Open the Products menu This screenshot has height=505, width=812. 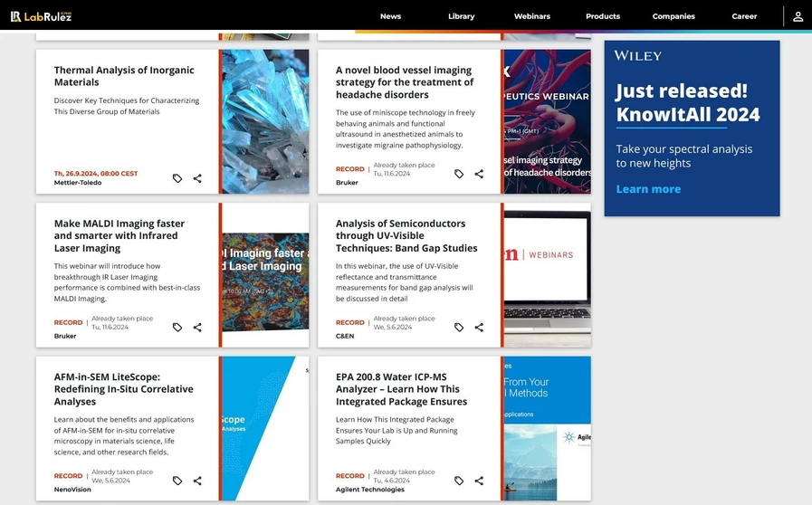click(603, 16)
